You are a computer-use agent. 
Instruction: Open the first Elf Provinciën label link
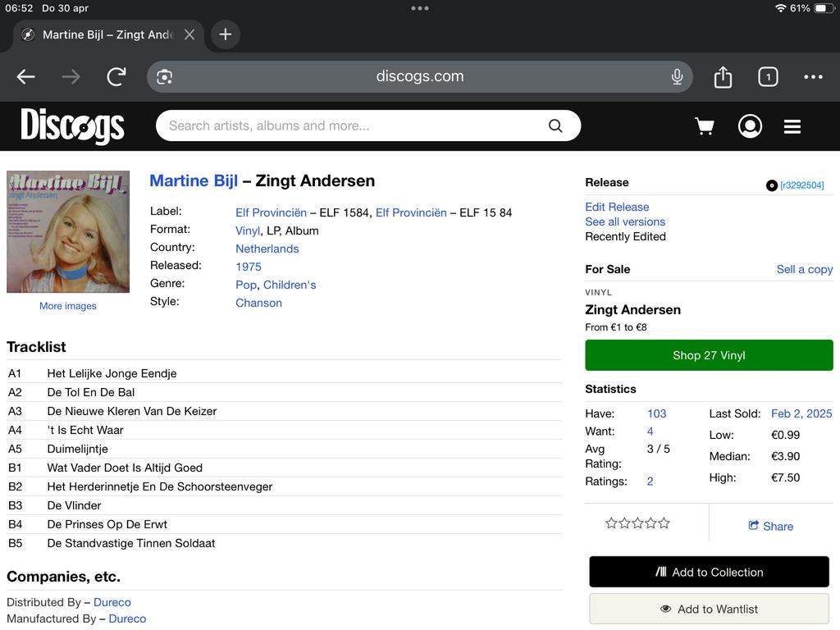271,212
